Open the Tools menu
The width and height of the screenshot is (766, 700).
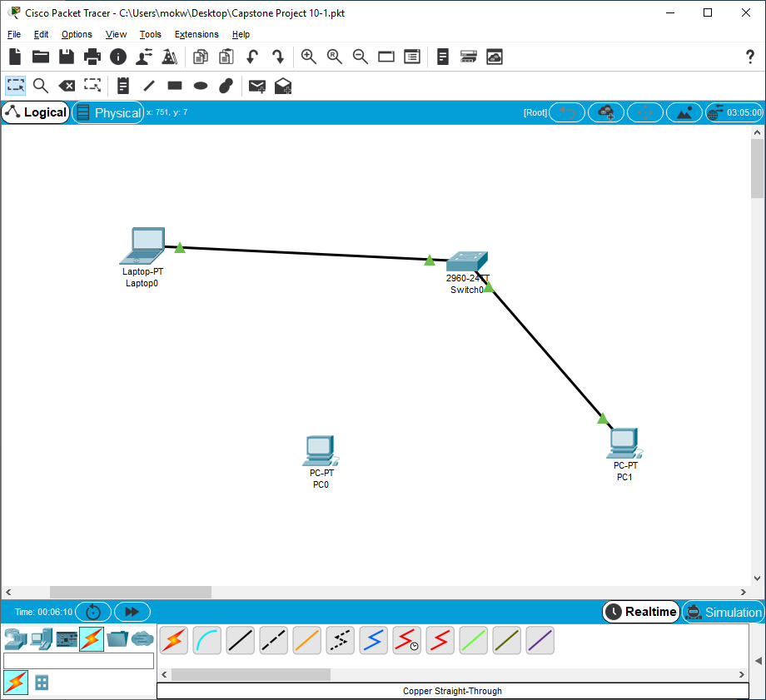pos(150,34)
